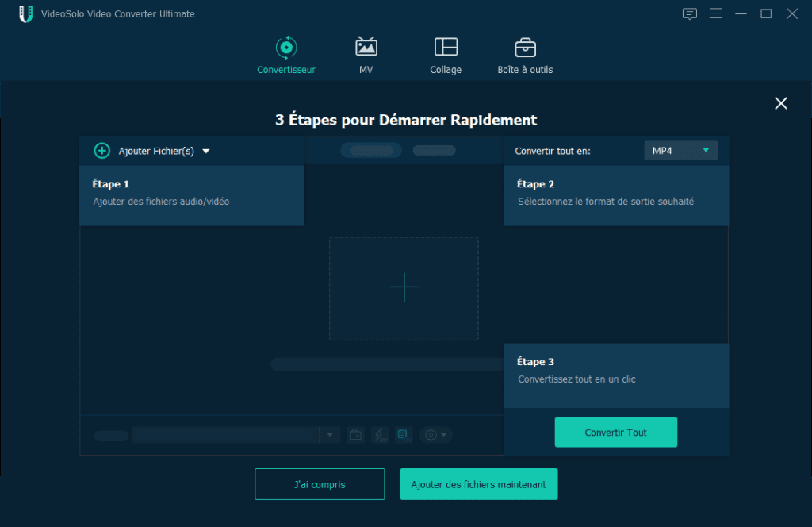Open the output folder icon in the bottom toolbar
Viewport: 812px width, 527px height.
click(x=355, y=434)
